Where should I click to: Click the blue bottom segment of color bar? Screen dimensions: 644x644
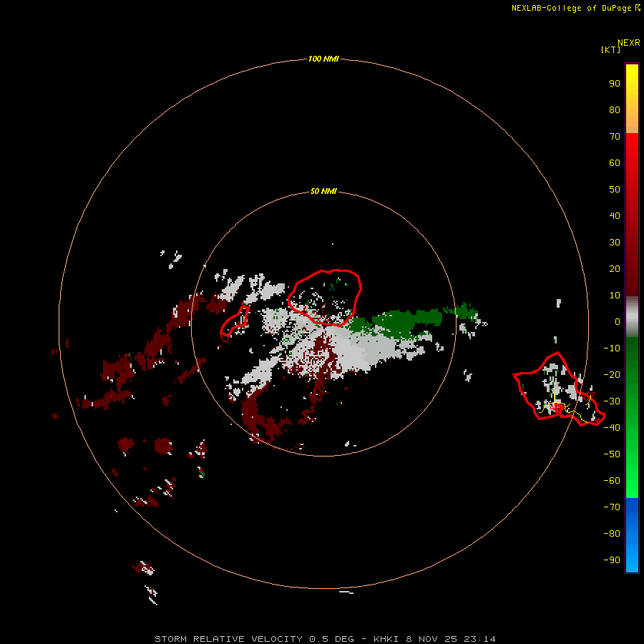[632, 535]
